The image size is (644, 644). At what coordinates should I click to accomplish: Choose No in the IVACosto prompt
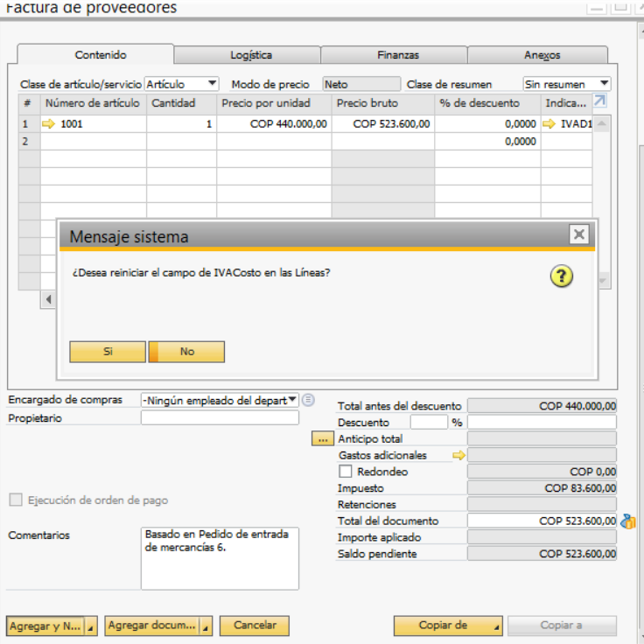click(x=187, y=352)
